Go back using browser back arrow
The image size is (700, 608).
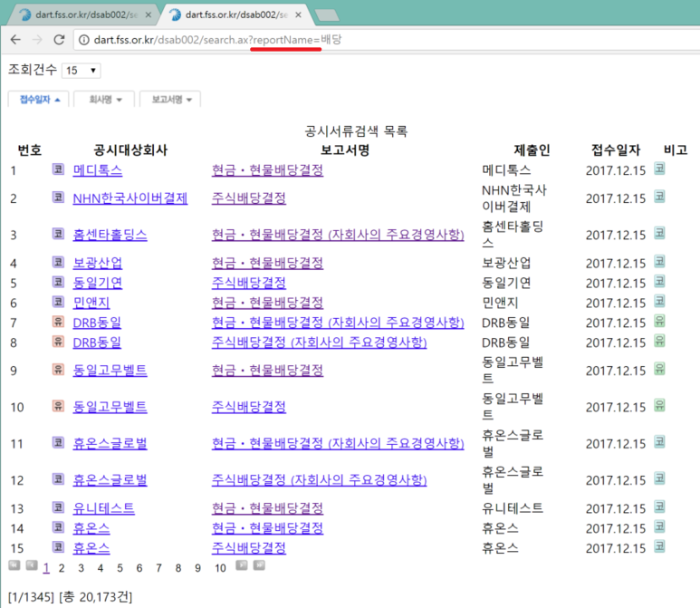[x=15, y=40]
